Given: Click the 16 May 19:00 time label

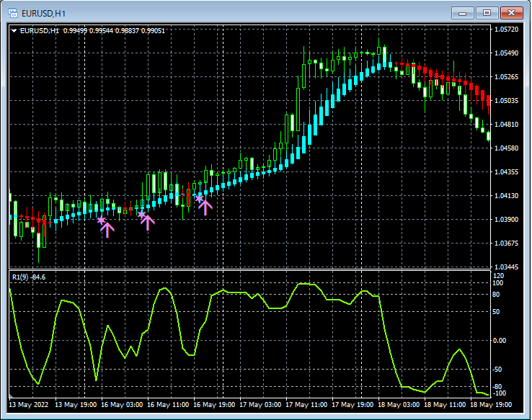Looking at the screenshot, I should (x=214, y=404).
